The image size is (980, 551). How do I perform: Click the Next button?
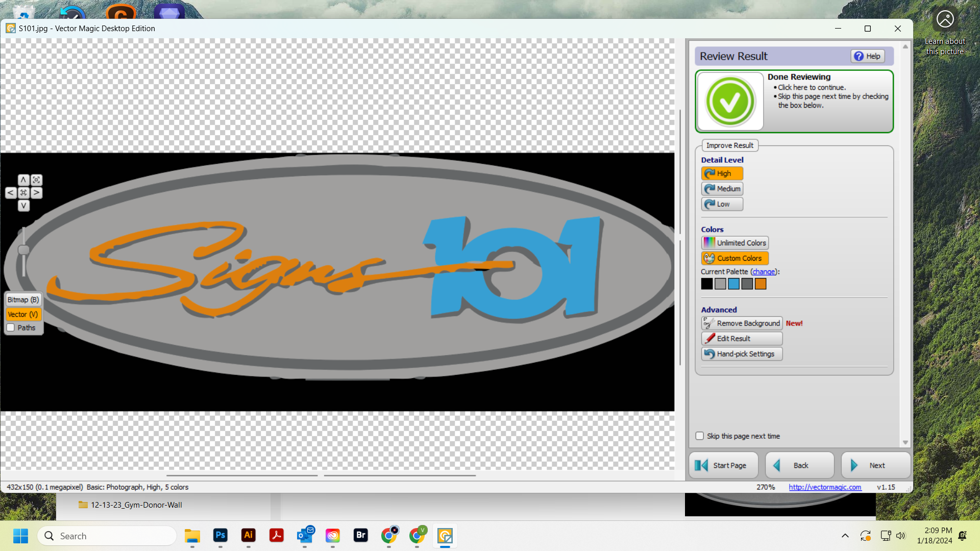876,465
